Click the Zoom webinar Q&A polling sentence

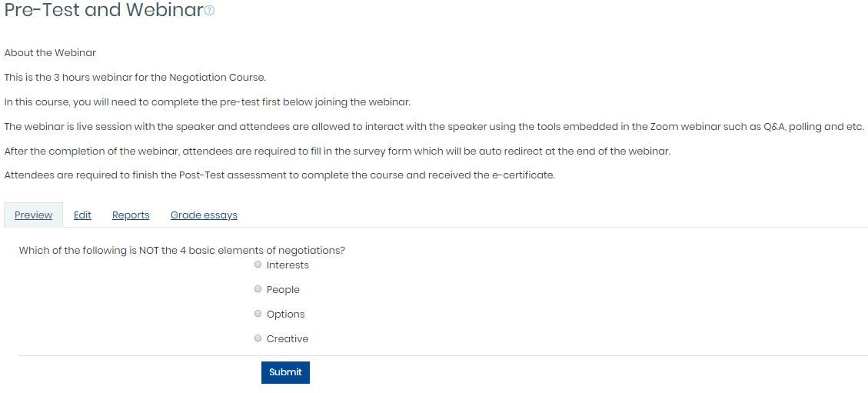pos(434,127)
